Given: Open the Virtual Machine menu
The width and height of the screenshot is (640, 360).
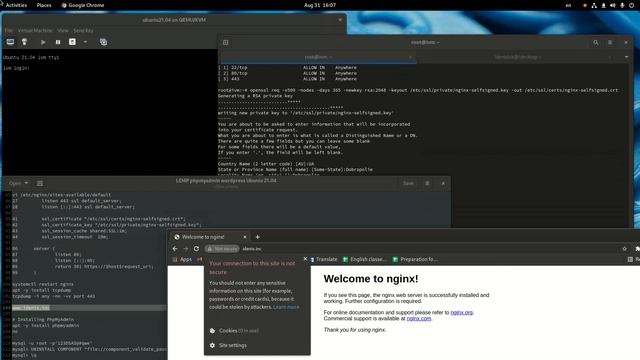Looking at the screenshot, I should click(35, 31).
